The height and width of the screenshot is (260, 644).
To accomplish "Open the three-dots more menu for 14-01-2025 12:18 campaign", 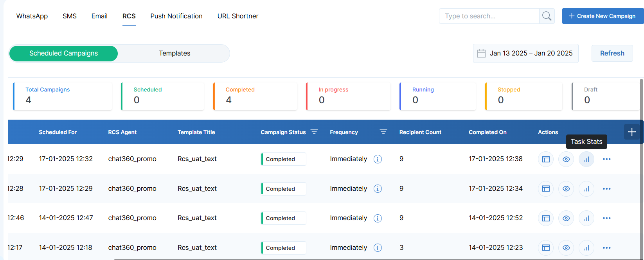I will 607,248.
